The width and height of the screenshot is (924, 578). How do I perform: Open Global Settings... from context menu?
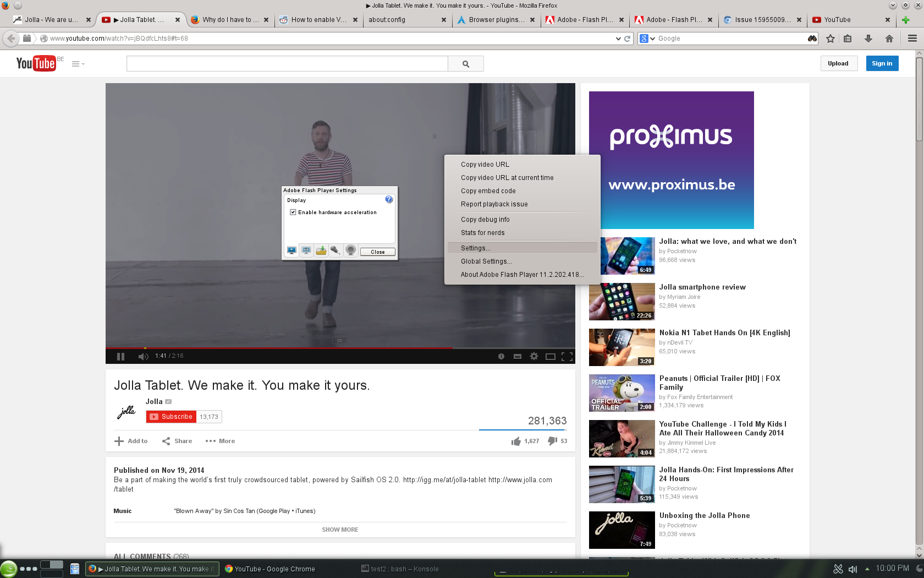tap(486, 261)
